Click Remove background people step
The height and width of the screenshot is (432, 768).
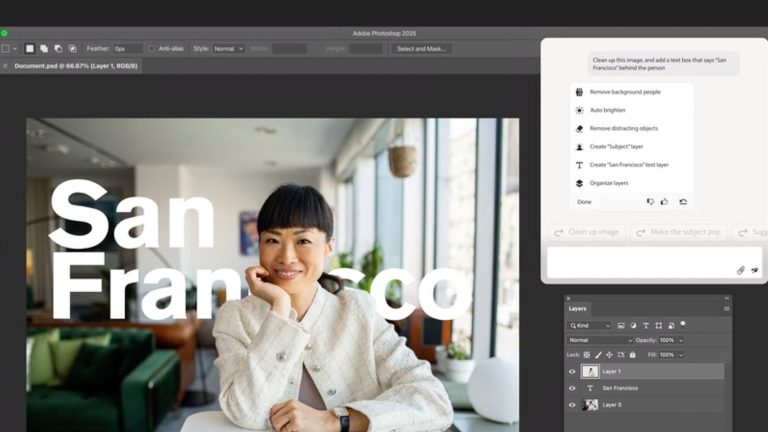[625, 92]
